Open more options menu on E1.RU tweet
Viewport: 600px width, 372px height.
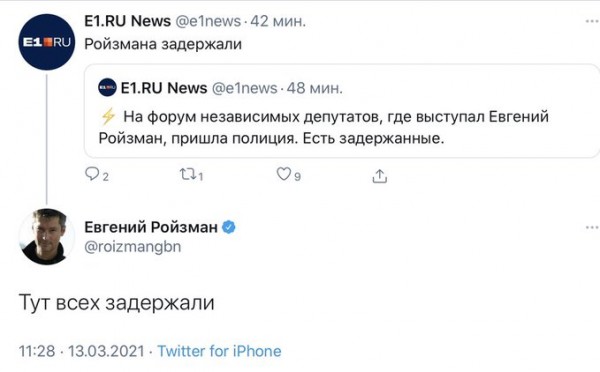click(592, 21)
